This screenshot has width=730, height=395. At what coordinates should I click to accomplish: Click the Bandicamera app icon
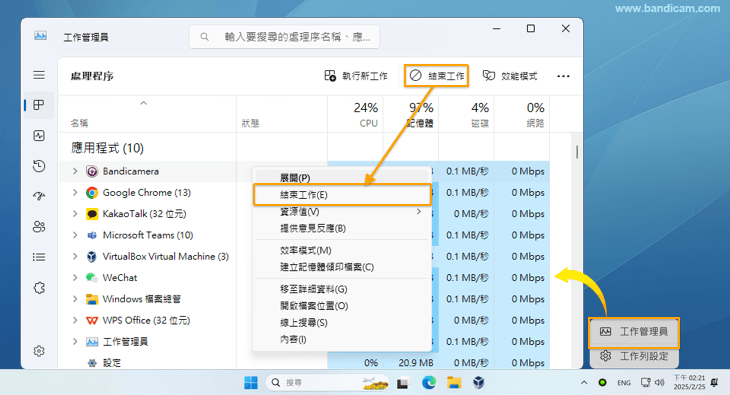point(92,171)
